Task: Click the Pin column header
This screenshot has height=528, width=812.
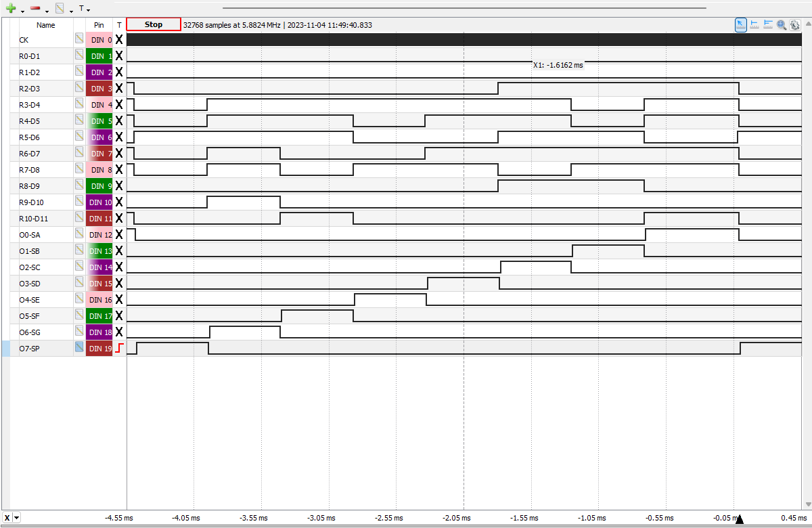Action: (99, 25)
